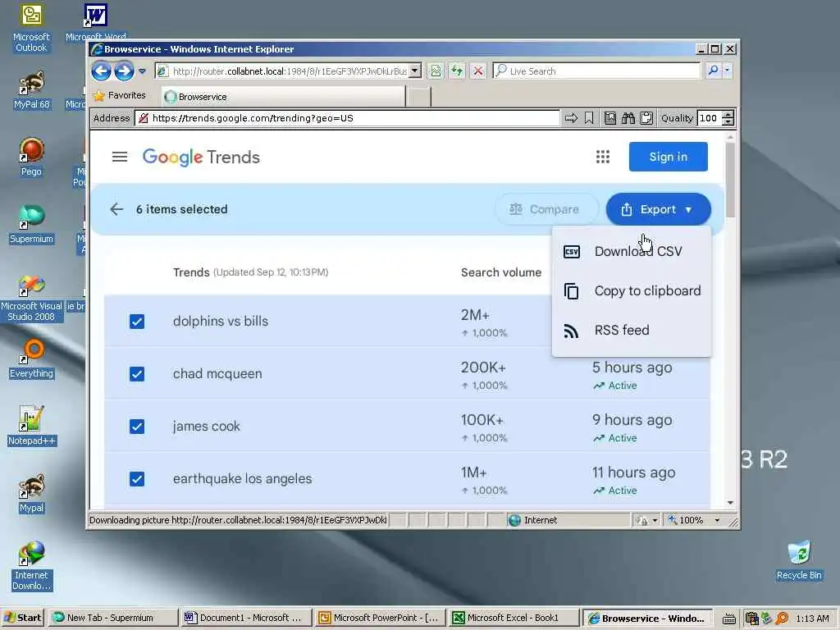This screenshot has height=630, width=840.
Task: Choose Copy to clipboard from Export menu
Action: 632,291
